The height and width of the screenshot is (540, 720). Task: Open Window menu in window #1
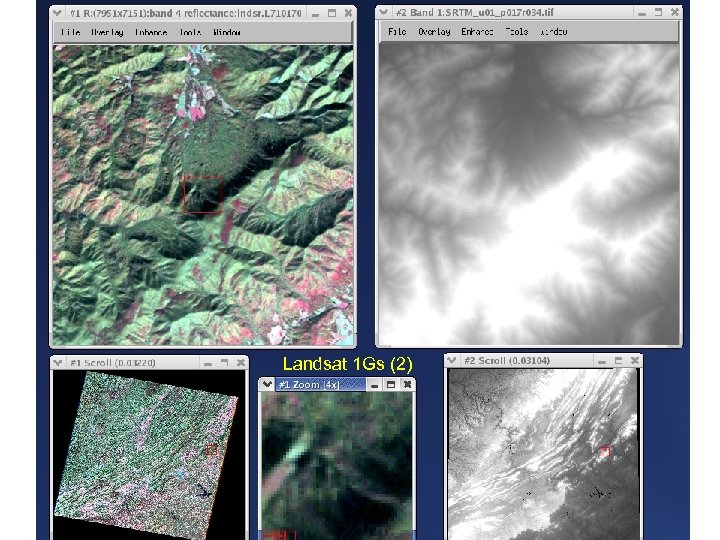click(x=227, y=32)
